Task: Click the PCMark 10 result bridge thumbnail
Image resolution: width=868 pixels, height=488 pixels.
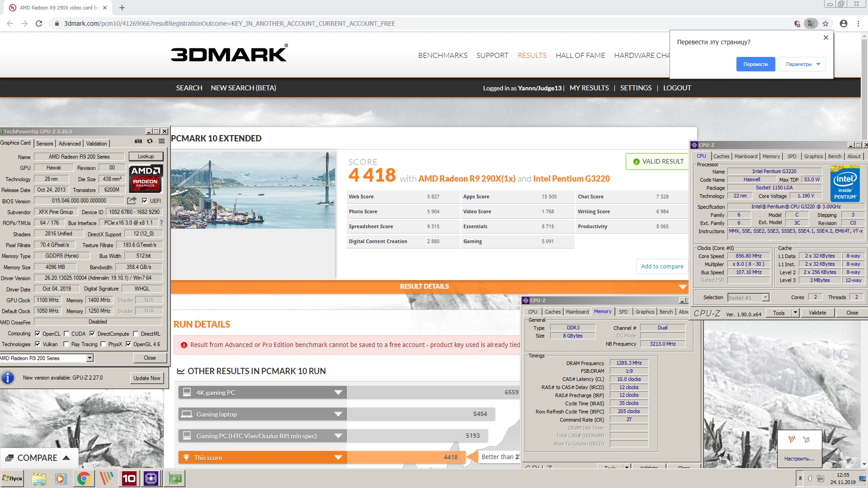Action: (x=253, y=189)
